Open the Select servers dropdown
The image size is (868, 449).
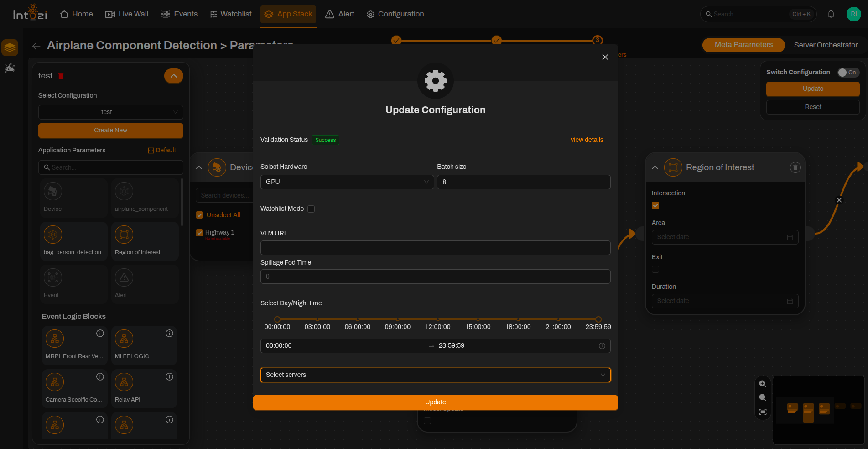tap(436, 375)
